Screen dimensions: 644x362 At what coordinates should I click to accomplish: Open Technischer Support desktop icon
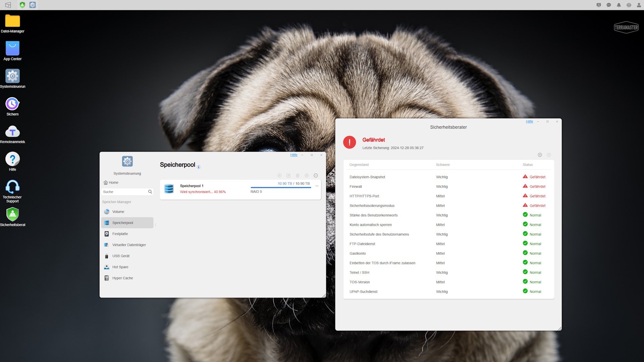12,191
